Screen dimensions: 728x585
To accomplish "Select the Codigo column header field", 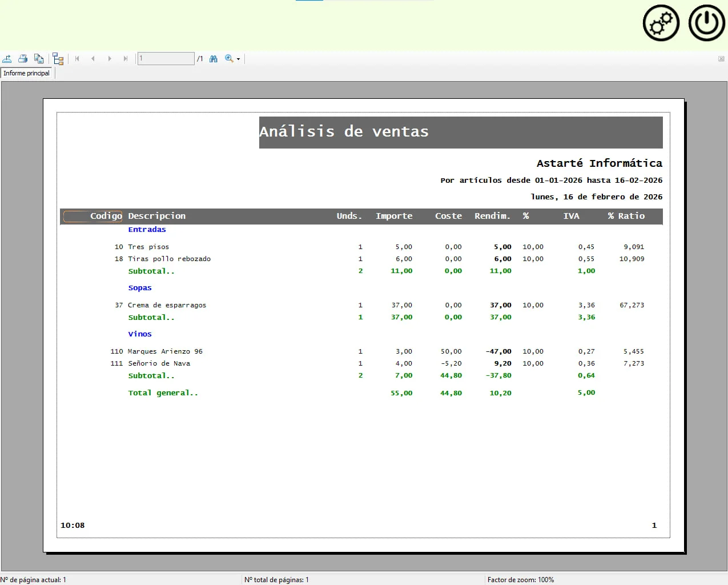I will click(x=93, y=216).
